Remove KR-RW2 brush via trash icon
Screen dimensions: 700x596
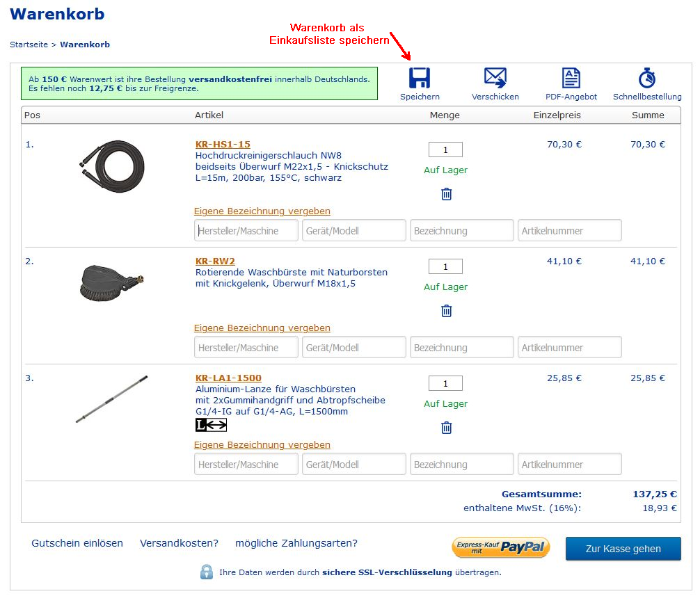point(446,311)
